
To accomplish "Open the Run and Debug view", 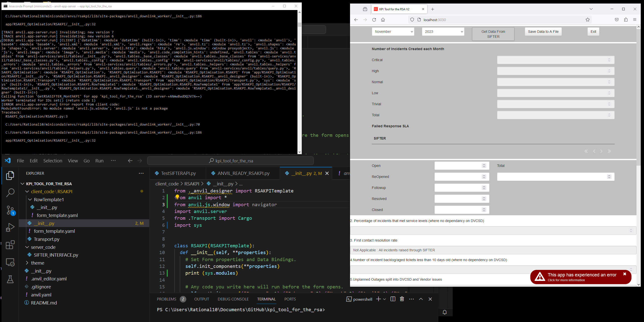I will (x=10, y=228).
